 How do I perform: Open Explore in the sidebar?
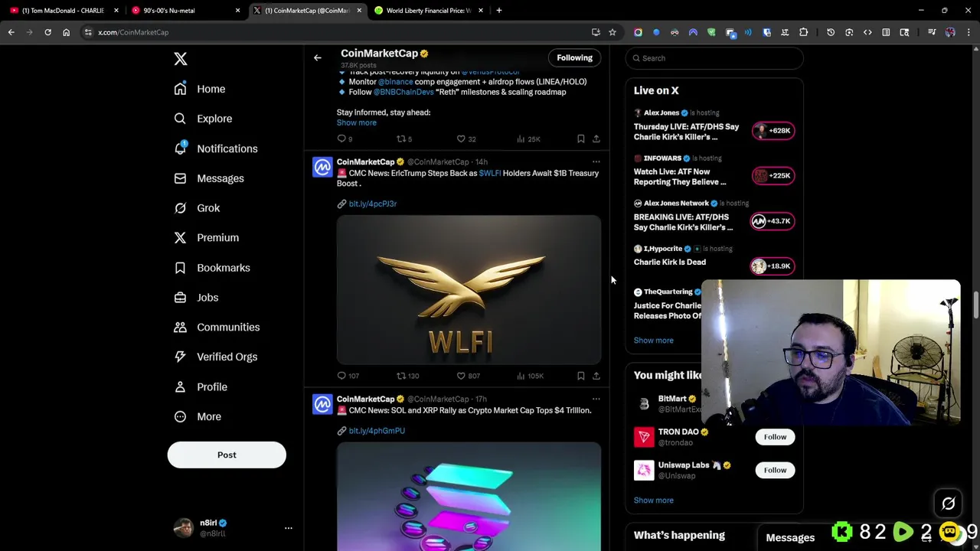pyautogui.click(x=202, y=119)
